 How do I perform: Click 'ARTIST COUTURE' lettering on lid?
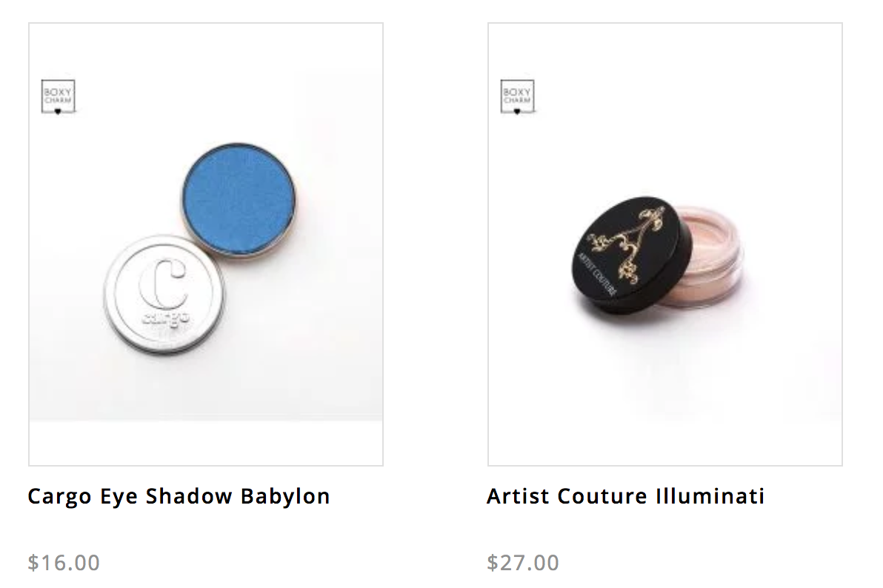pos(597,275)
